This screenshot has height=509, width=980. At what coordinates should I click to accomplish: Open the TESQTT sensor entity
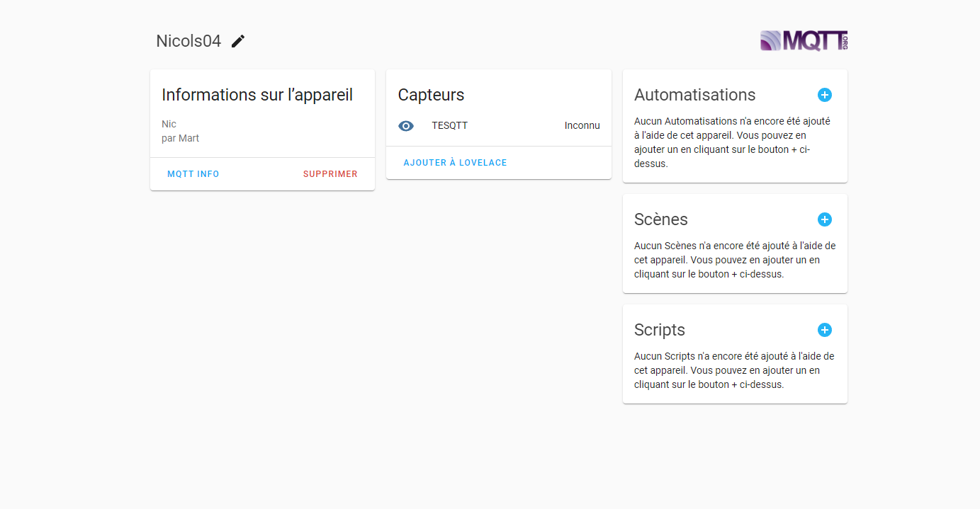pyautogui.click(x=449, y=126)
